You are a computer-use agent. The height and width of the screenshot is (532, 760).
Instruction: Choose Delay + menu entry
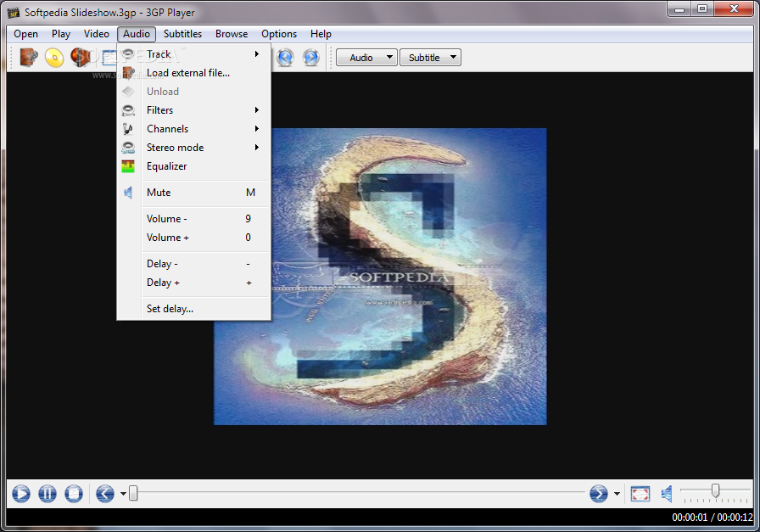(194, 283)
